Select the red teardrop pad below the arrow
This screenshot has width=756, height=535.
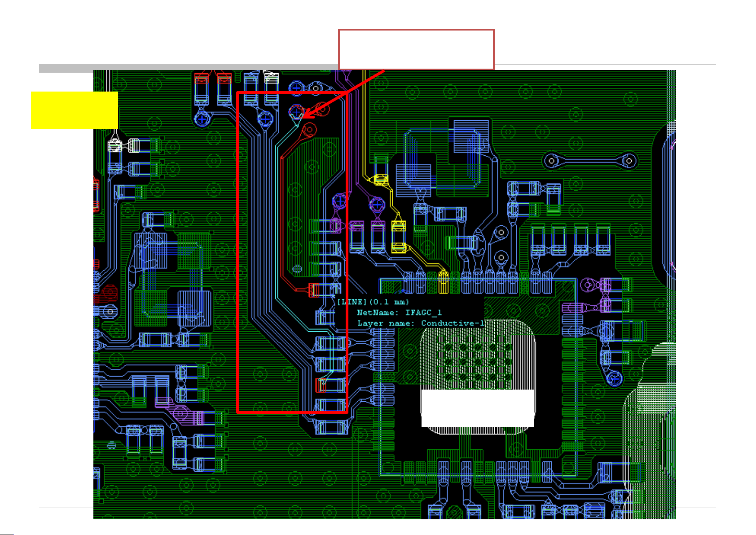pos(309,131)
